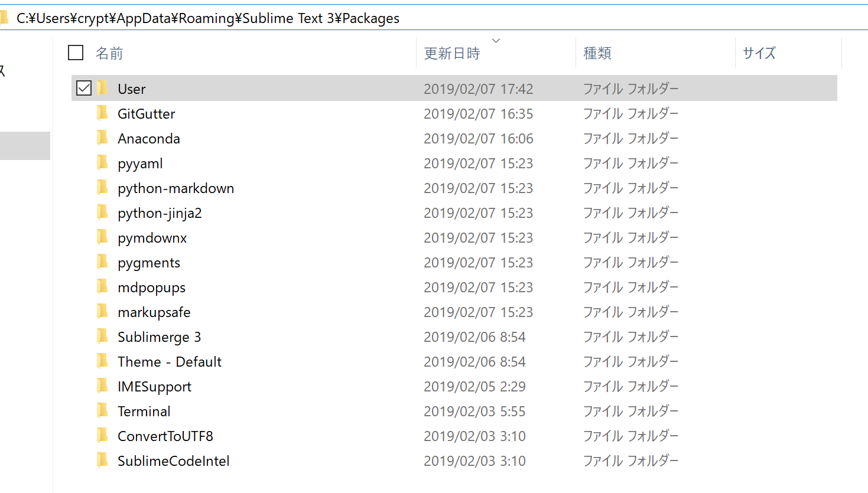
Task: Select the mdpopups folder name
Action: [152, 288]
